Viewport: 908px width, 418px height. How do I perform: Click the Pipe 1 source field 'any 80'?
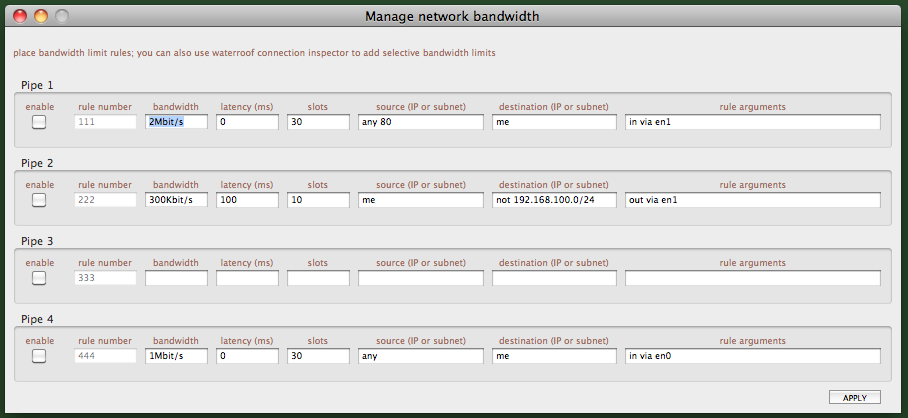[421, 122]
